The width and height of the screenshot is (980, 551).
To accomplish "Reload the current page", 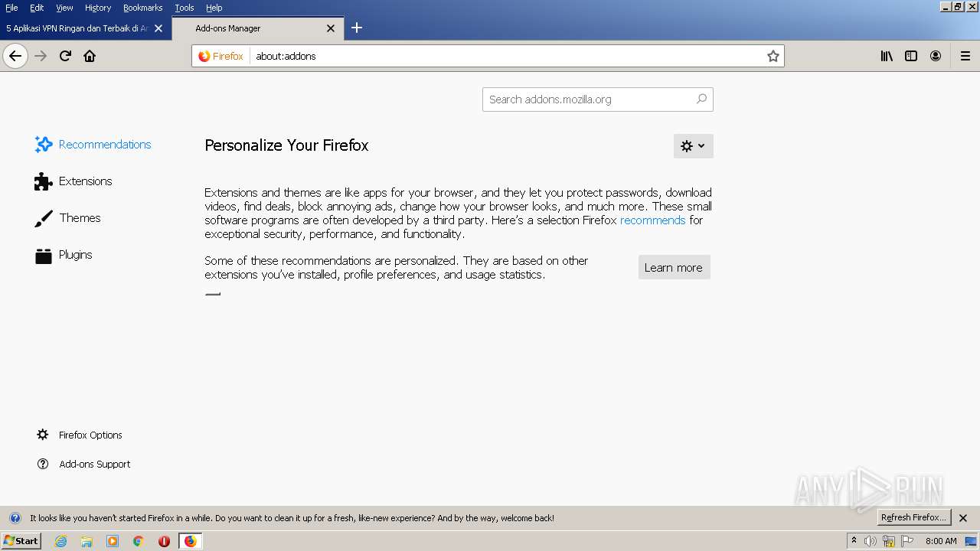I will point(65,56).
